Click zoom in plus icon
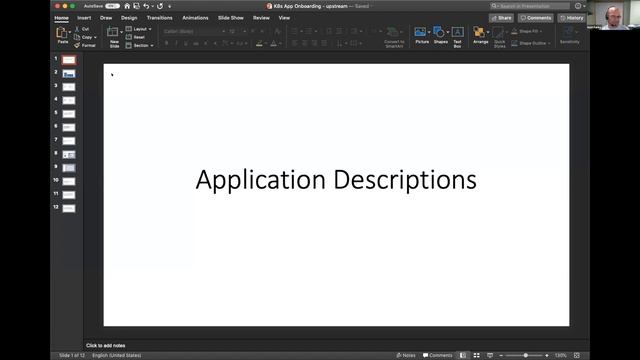The image size is (640, 360). tap(547, 356)
